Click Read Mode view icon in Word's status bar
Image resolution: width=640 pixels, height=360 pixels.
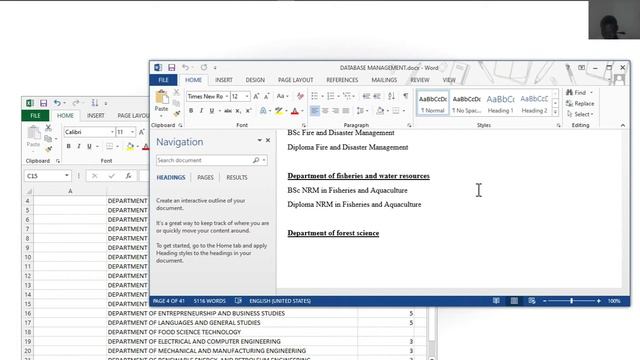(496, 301)
